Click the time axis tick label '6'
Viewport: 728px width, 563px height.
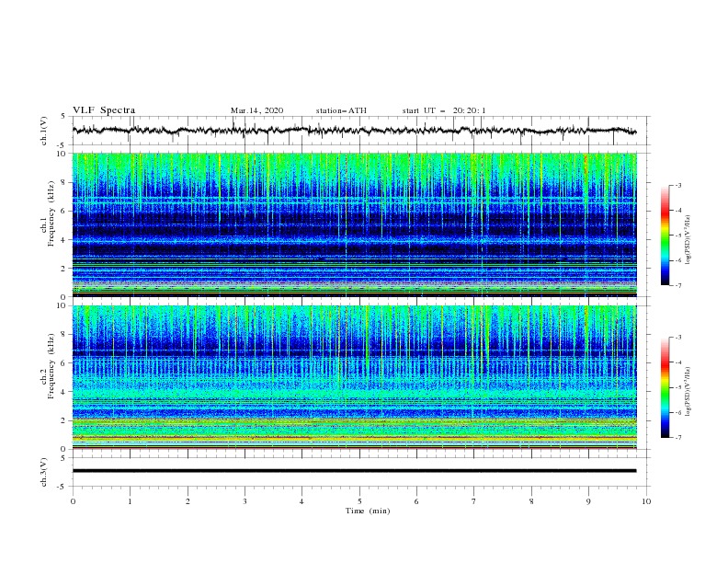pos(416,501)
